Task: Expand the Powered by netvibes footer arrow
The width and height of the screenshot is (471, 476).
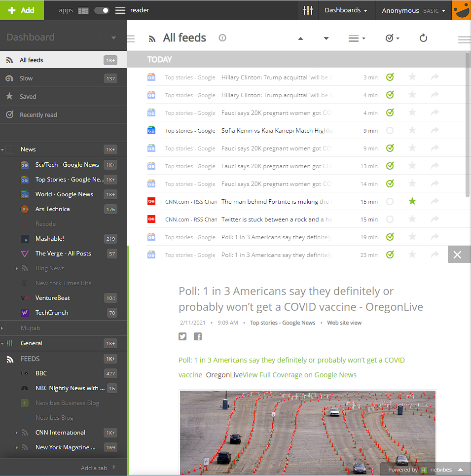Action: [460, 469]
